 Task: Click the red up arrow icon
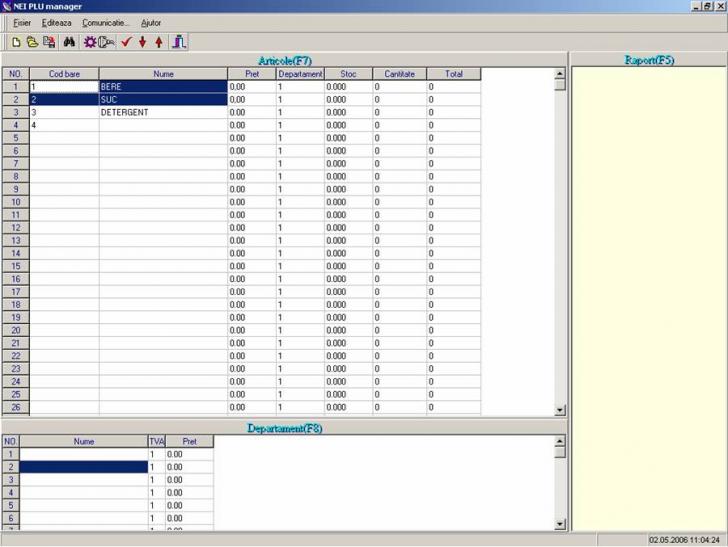(x=158, y=42)
